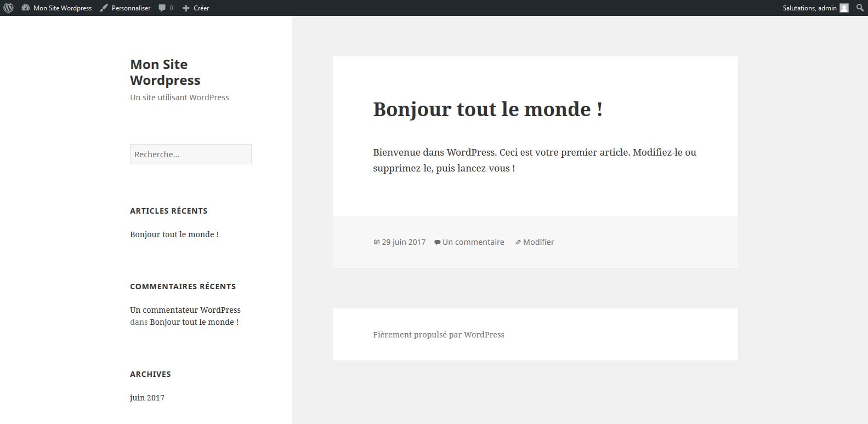
Task: Open the comments bubble icon
Action: coord(162,8)
